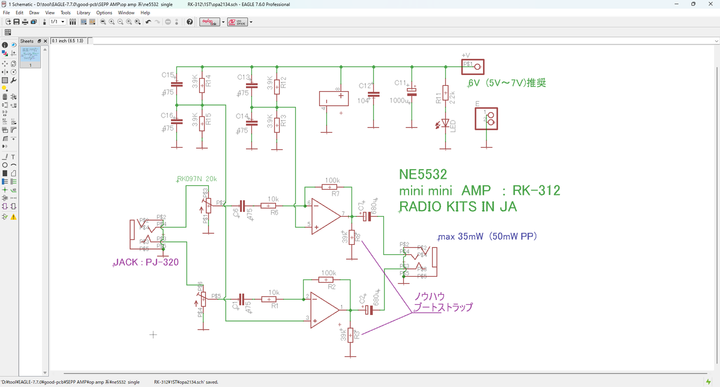This screenshot has width=720, height=387.
Task: Open the View menu
Action: (x=50, y=13)
